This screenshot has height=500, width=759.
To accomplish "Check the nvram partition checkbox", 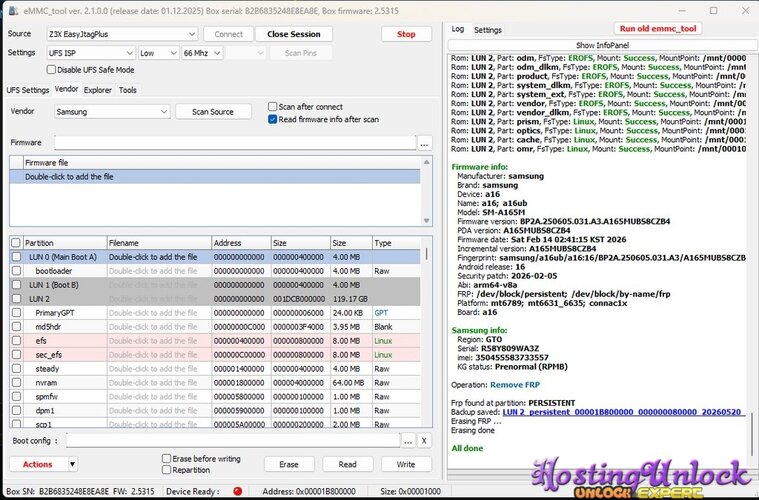I will coord(16,382).
